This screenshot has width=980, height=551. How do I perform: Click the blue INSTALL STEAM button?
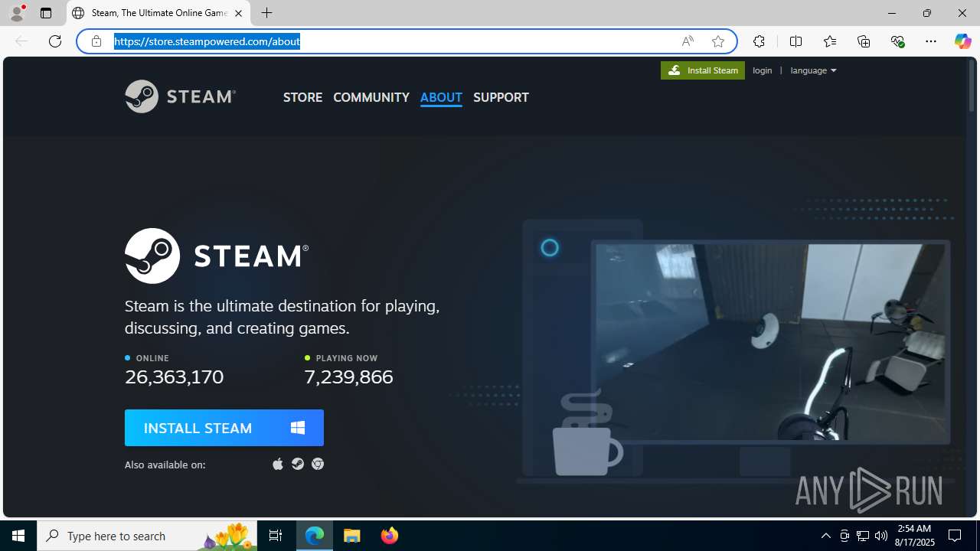pyautogui.click(x=224, y=428)
